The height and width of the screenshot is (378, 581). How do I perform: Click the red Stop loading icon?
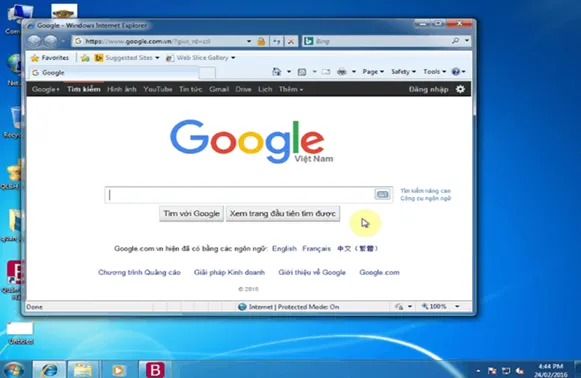(x=291, y=41)
